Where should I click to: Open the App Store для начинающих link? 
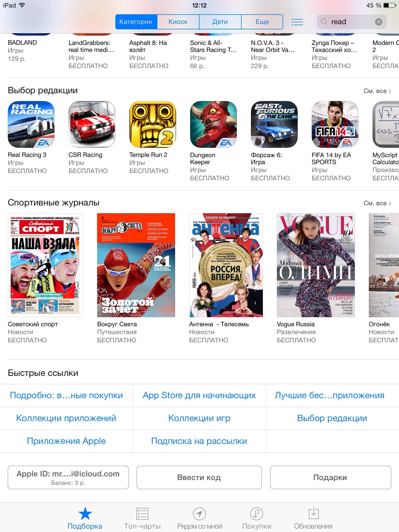tap(199, 395)
